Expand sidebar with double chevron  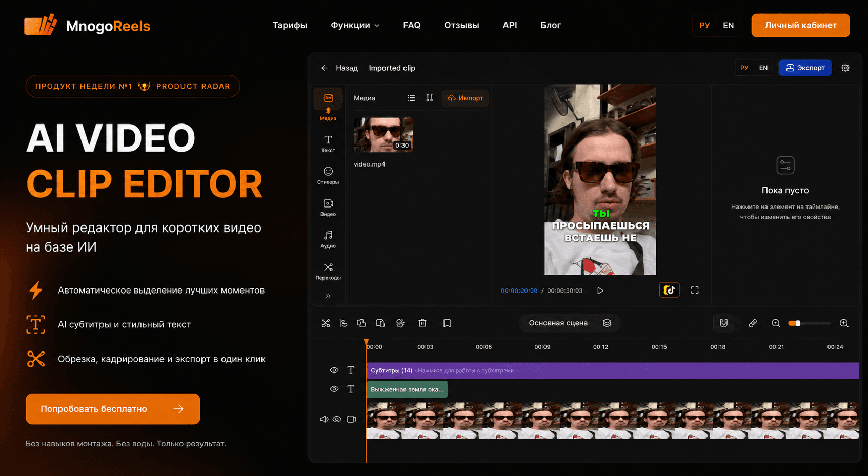(x=328, y=296)
